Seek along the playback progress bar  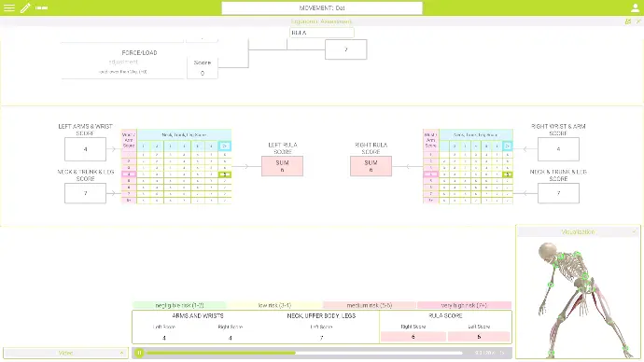pyautogui.click(x=304, y=353)
